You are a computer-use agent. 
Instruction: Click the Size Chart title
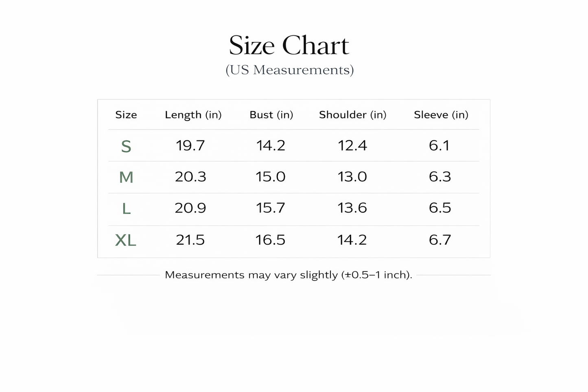click(289, 45)
